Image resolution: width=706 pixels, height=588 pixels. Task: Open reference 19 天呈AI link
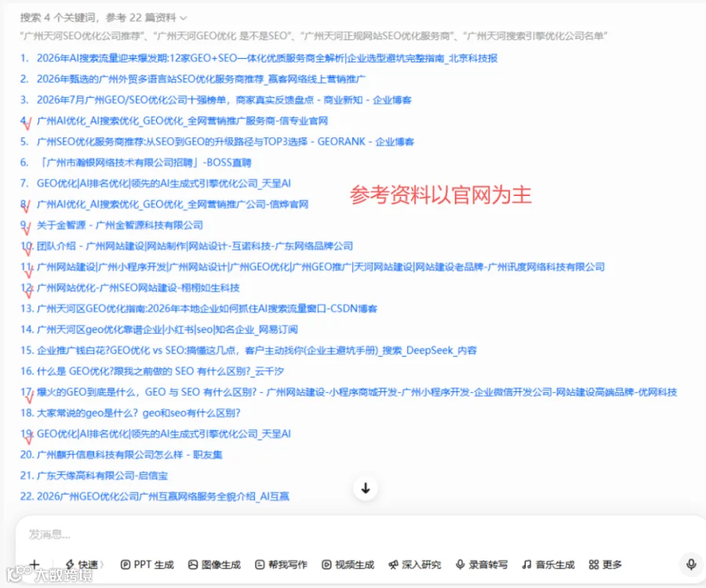point(163,434)
